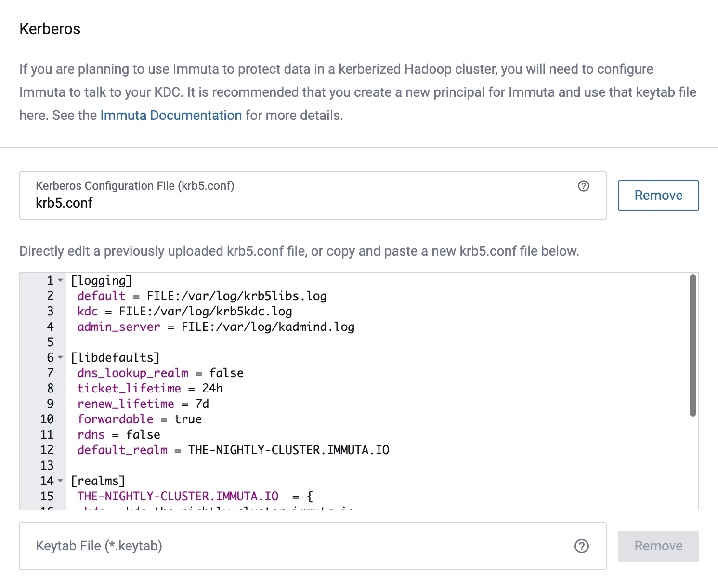Collapse the [libdefaults] section fold arrow
718x588 pixels.
tap(60, 357)
